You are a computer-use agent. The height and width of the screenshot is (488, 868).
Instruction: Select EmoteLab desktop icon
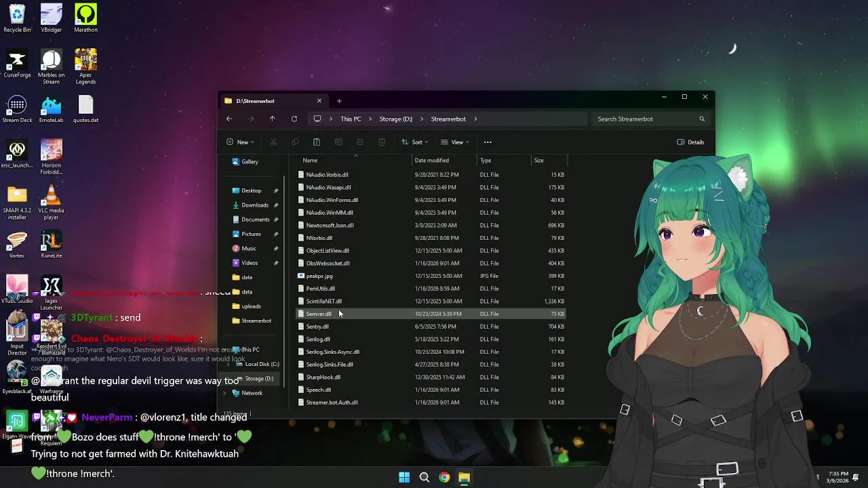52,109
